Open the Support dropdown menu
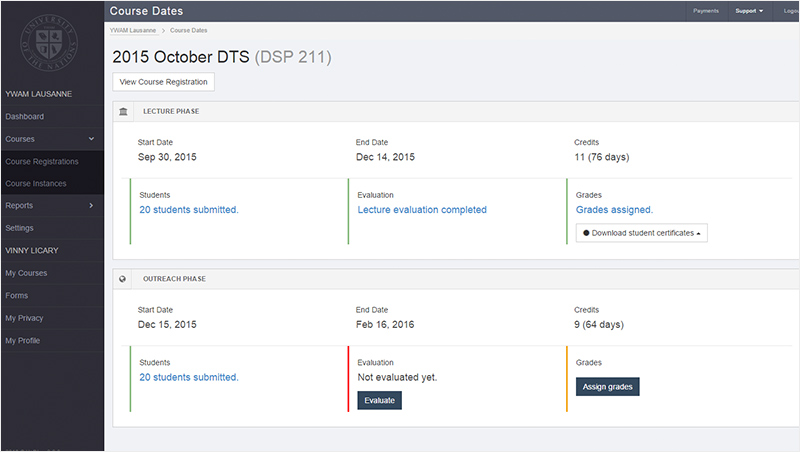 pyautogui.click(x=749, y=11)
